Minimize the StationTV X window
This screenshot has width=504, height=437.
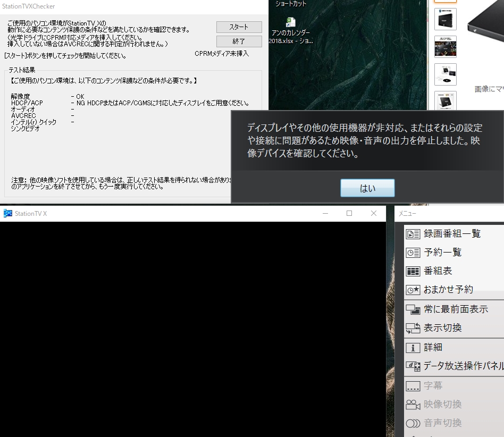tap(325, 213)
